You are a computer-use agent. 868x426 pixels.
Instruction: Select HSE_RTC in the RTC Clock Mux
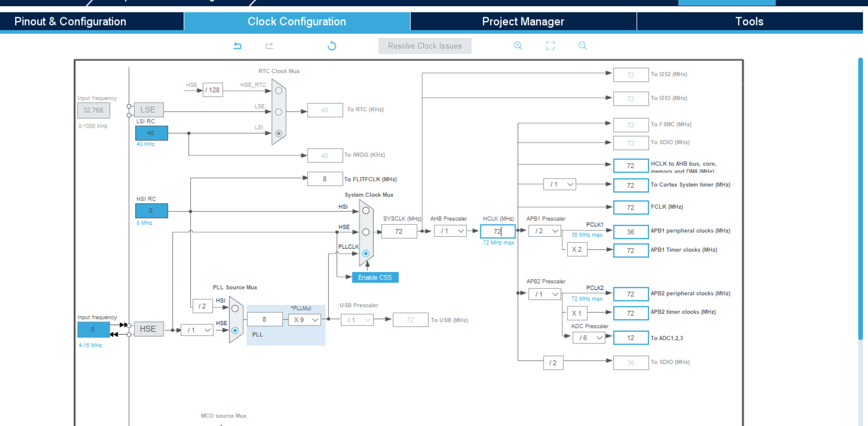tap(279, 91)
